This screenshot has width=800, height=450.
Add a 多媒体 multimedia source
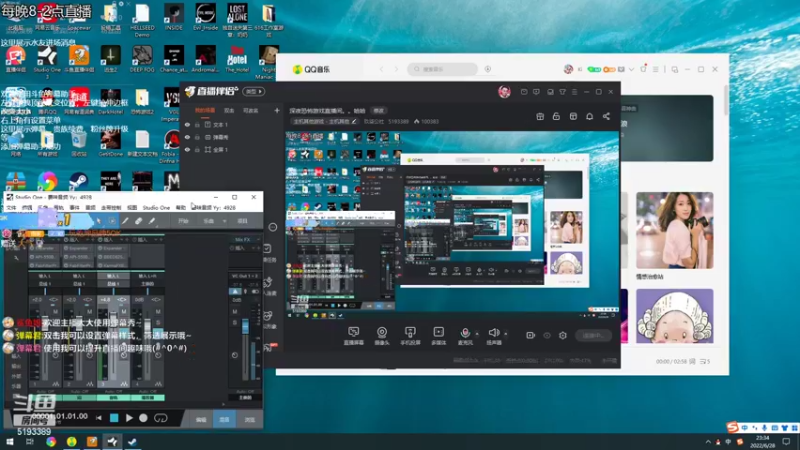click(439, 336)
